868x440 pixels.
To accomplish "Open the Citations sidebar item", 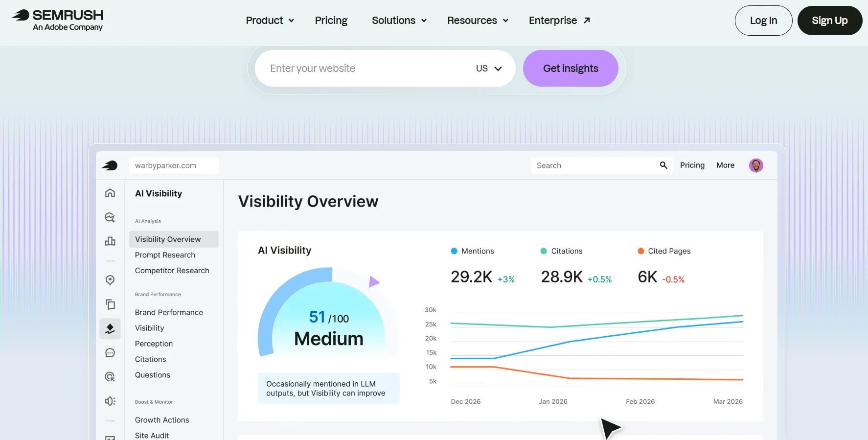I will coord(150,359).
